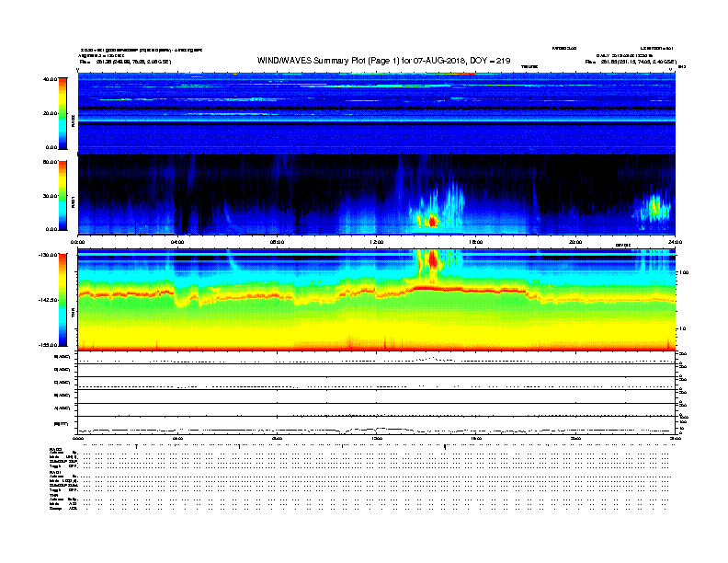Click the 16:00 tick label below RAD1 panel
This screenshot has width=728, height=563.
[476, 242]
